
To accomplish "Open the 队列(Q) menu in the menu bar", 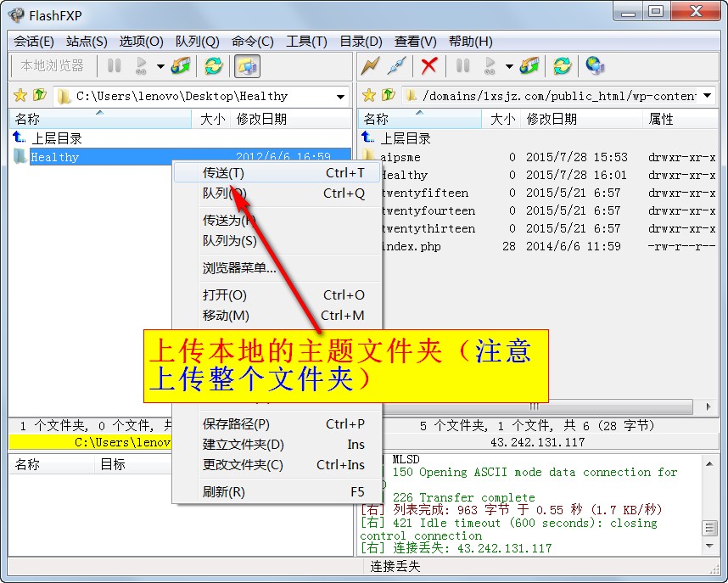I will pos(198,42).
